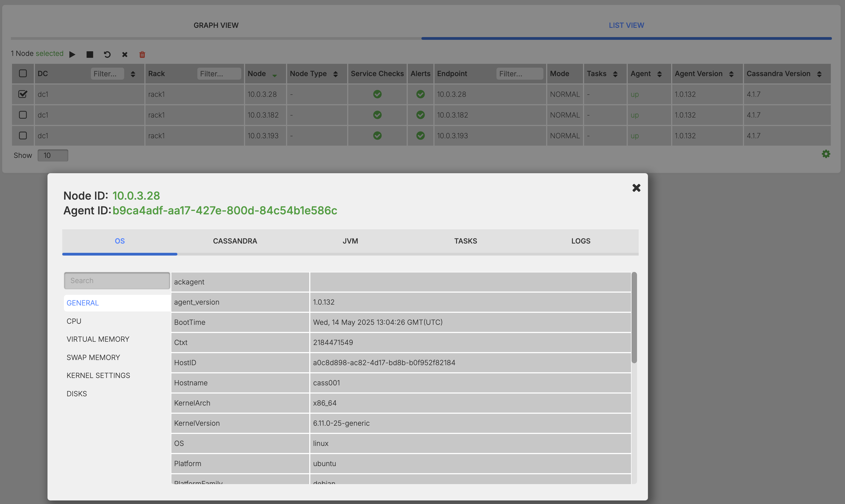Uncheck the 10.0.3.28 node checkbox
Screen dimensions: 845x504
click(x=23, y=94)
